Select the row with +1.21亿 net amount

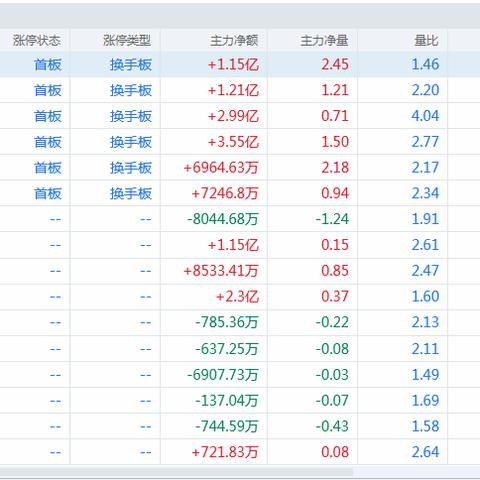[x=240, y=90]
